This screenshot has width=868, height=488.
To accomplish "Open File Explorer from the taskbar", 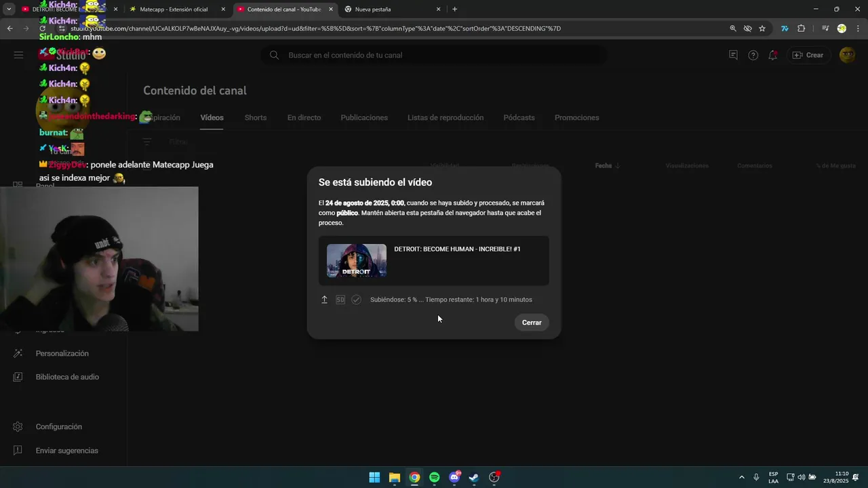I will tap(395, 477).
